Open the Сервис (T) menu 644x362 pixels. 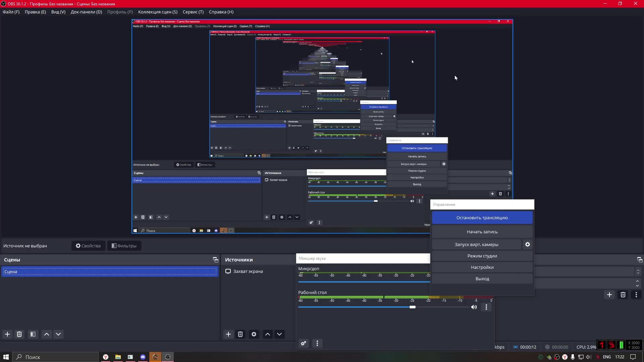click(x=193, y=12)
